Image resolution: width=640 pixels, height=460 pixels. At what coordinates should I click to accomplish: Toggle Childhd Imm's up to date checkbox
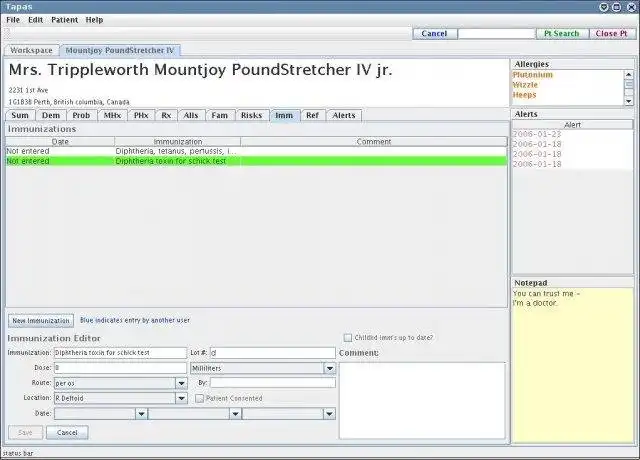tap(348, 338)
